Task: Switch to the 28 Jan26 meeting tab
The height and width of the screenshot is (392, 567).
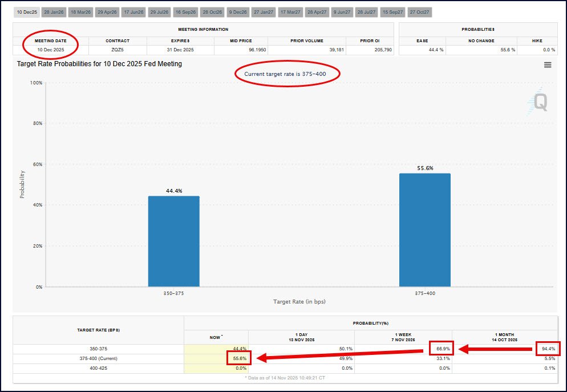Action: tap(54, 12)
